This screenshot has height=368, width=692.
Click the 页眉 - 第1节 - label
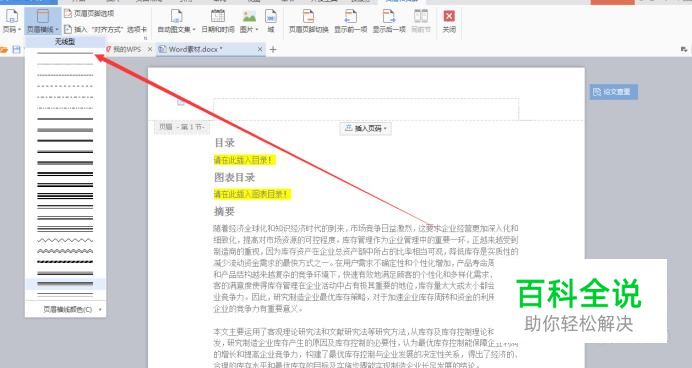tap(181, 127)
